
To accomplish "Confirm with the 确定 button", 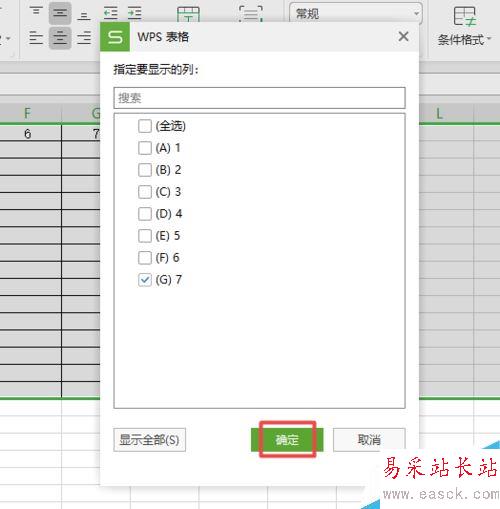I will pyautogui.click(x=287, y=440).
